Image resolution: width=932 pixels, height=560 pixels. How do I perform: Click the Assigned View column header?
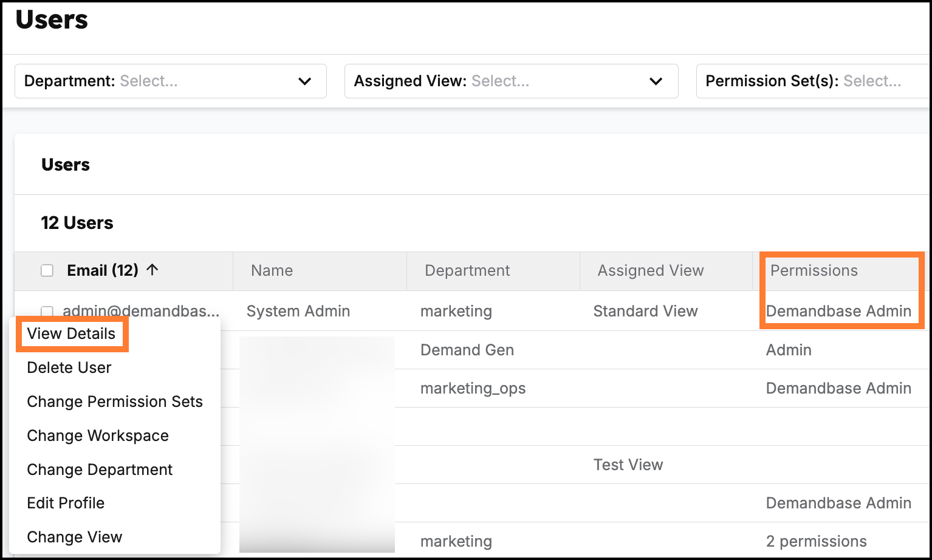pyautogui.click(x=651, y=270)
